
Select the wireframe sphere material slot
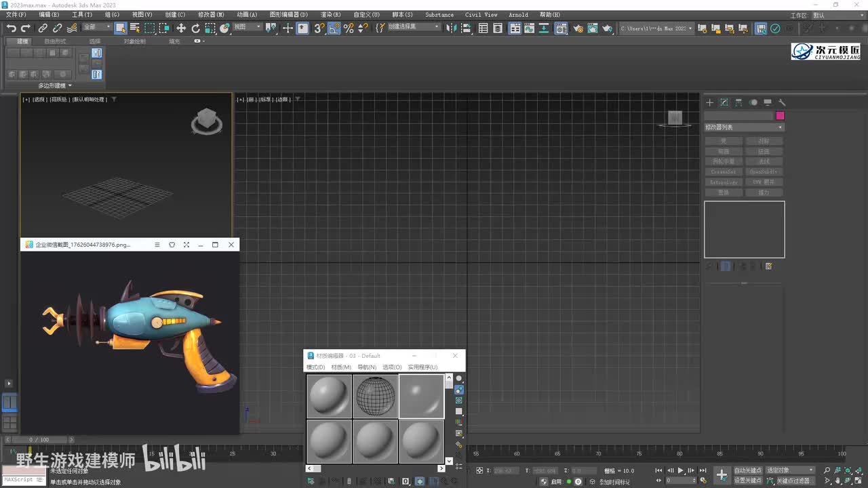(x=376, y=396)
